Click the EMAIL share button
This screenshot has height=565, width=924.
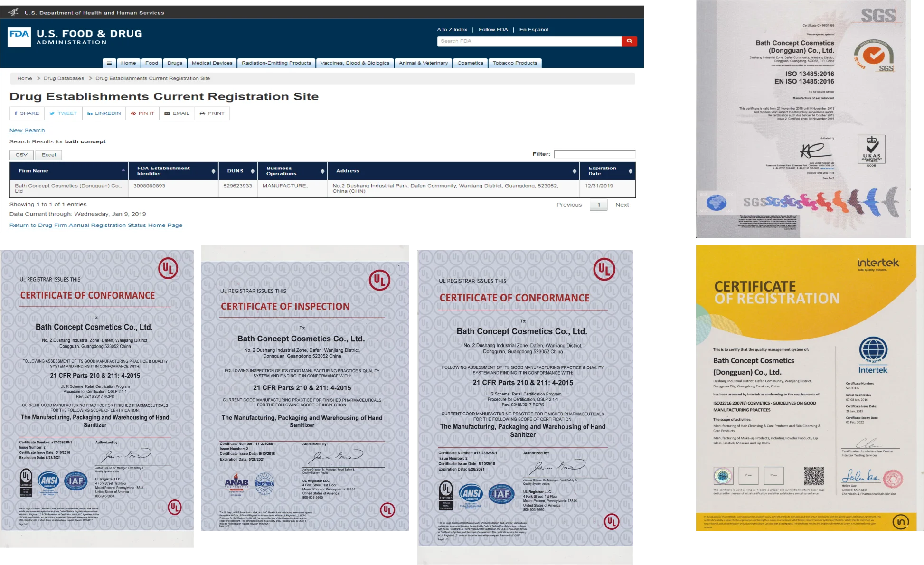177,113
